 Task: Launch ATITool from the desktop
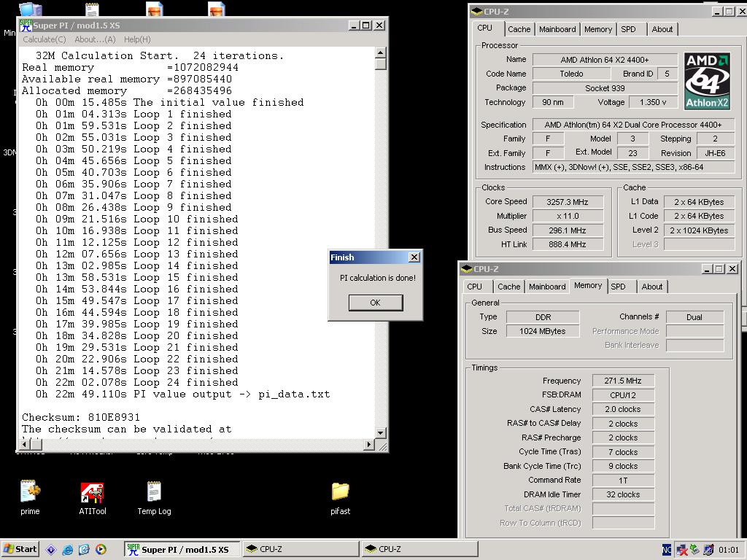click(93, 497)
